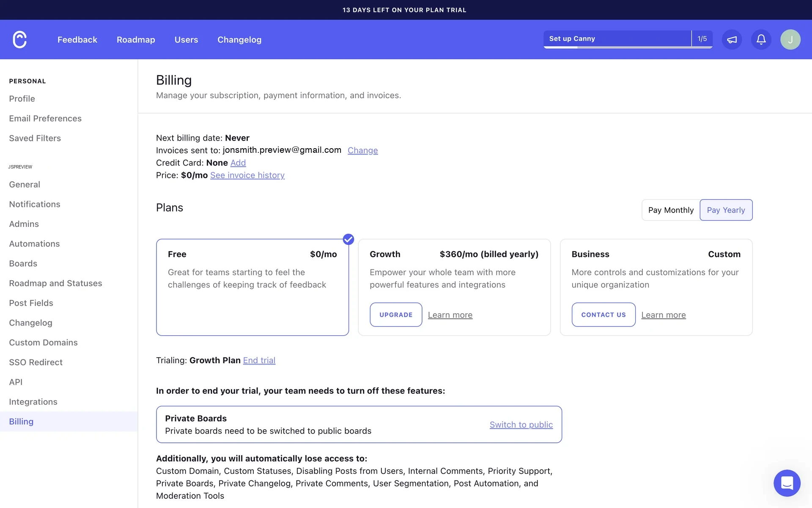812x508 pixels.
Task: Click the Upgrade button for Growth plan
Action: (396, 315)
